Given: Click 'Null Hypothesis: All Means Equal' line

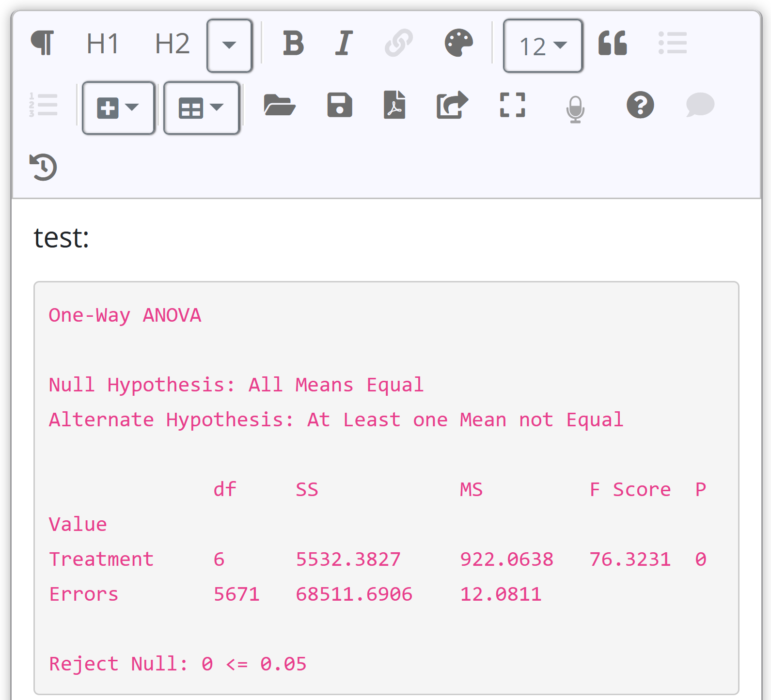Looking at the screenshot, I should click(236, 385).
